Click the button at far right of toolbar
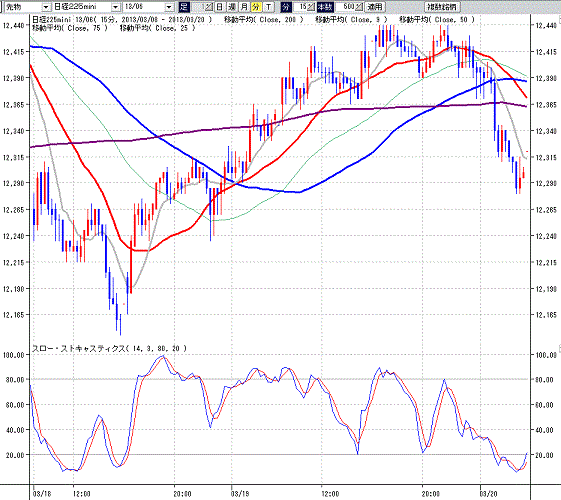Screen dimensions: 561x500 (442, 7)
